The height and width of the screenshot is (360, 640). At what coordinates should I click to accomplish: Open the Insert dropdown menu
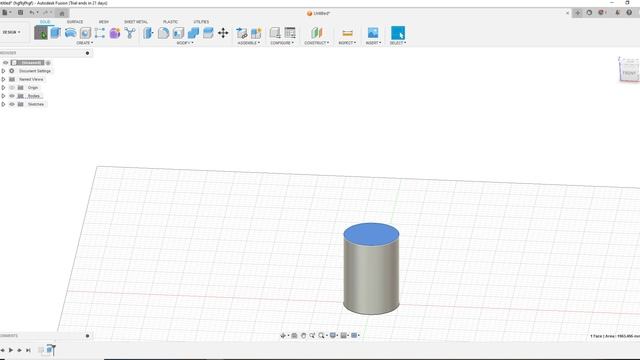(x=373, y=43)
